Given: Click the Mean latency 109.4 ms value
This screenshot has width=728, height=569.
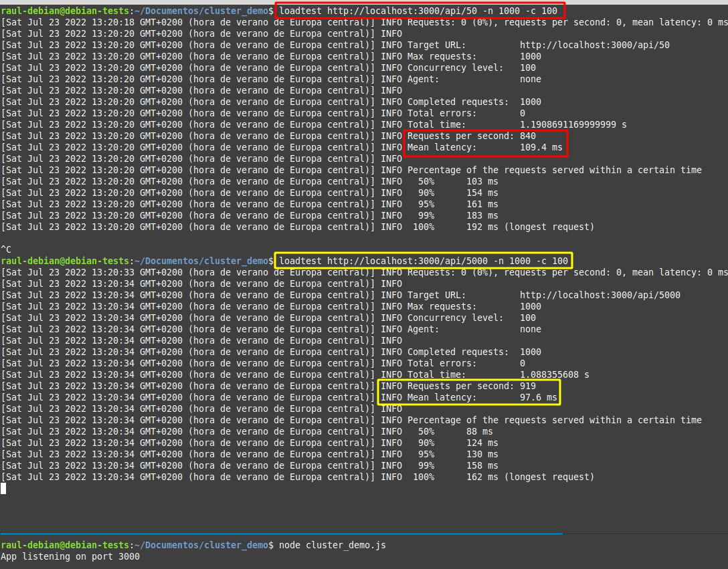Looking at the screenshot, I should 541,147.
